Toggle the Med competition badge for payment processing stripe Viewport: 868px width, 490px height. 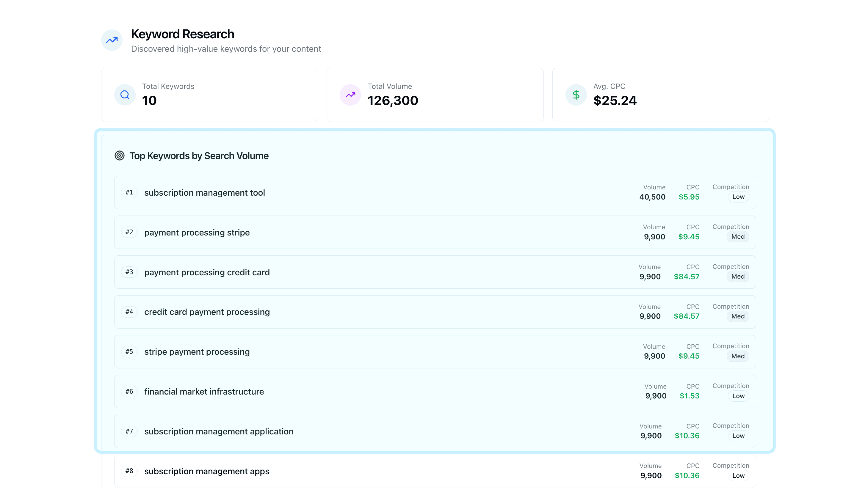[738, 236]
